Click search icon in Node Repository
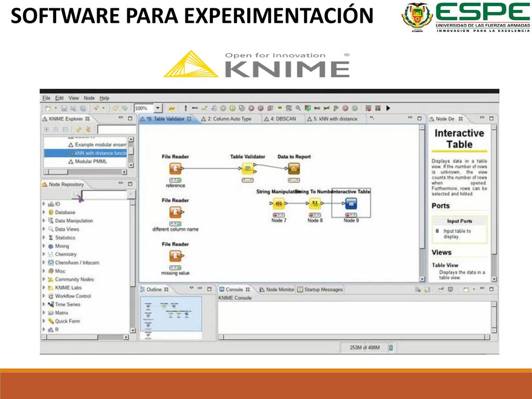 77,194
